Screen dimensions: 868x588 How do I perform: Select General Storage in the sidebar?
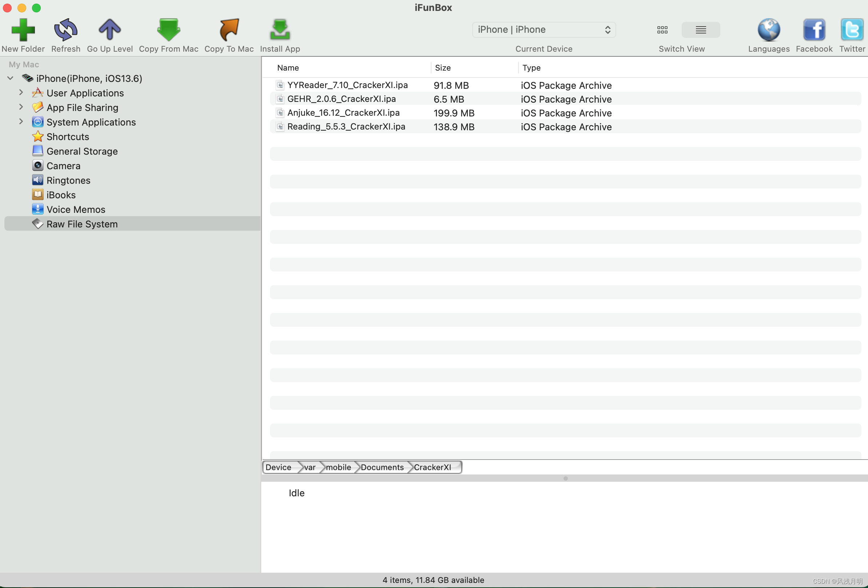tap(82, 151)
